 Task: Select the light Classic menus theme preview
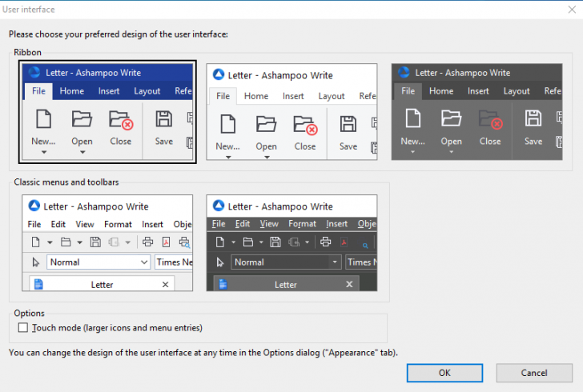108,243
